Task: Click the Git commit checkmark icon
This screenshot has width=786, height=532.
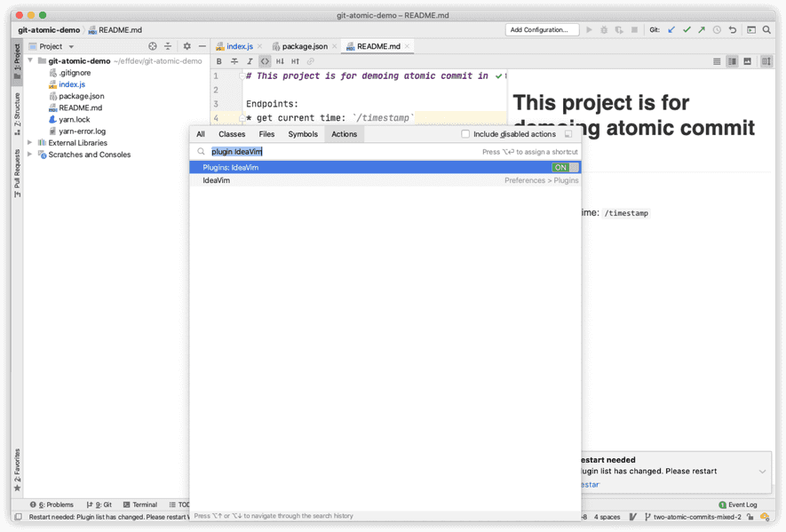Action: (687, 30)
